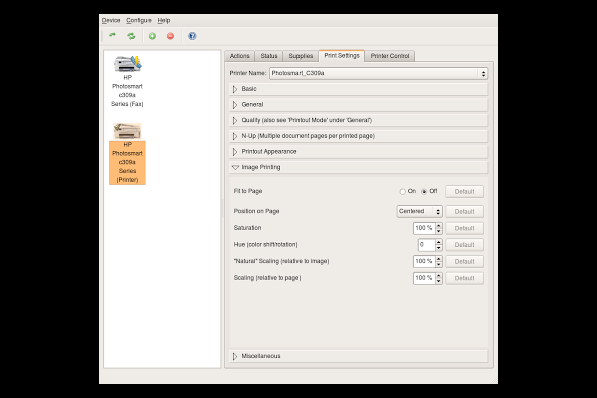
Task: Switch to the Status tab
Action: pos(269,56)
